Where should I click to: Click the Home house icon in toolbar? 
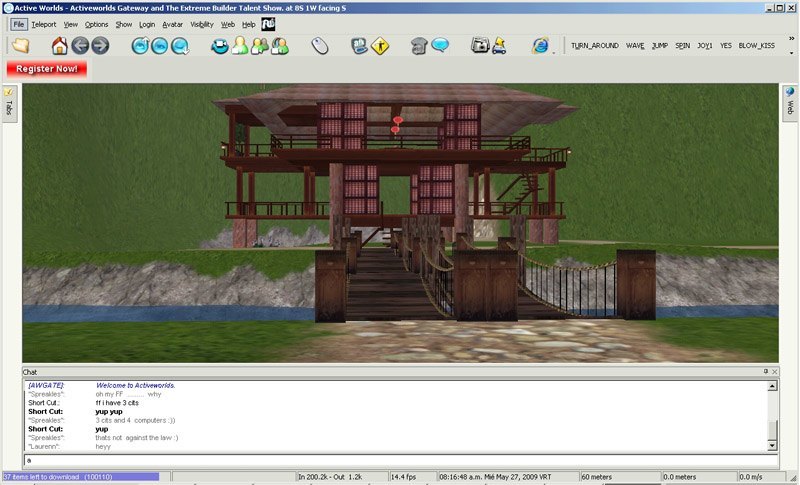[x=59, y=46]
